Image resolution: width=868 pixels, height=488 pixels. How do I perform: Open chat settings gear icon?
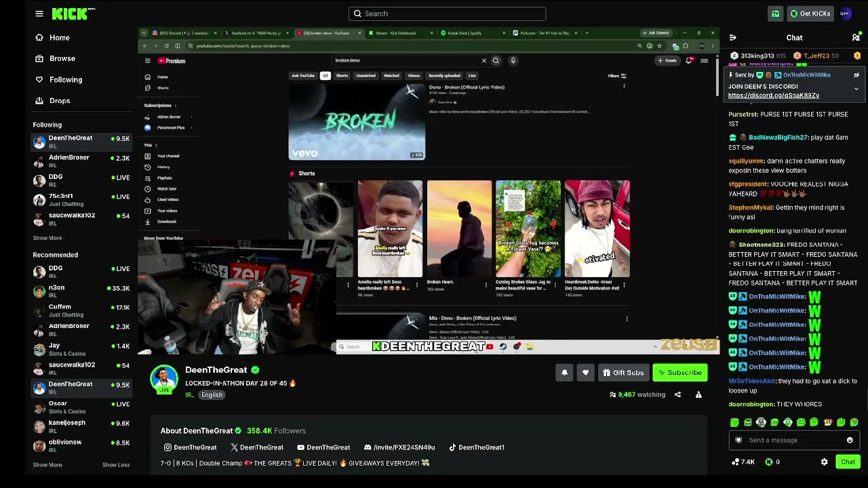pos(824,462)
